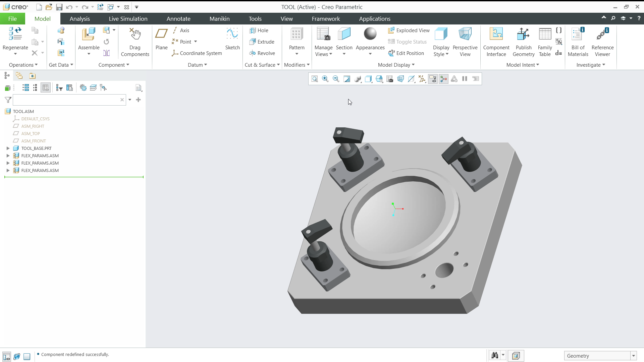Image resolution: width=644 pixels, height=362 pixels.
Task: Click the Extrude tool
Action: 262,42
